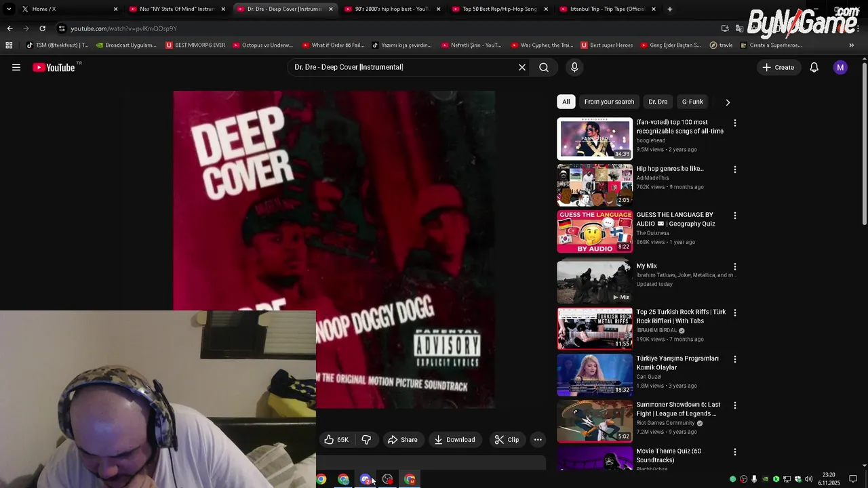The width and height of the screenshot is (868, 488).
Task: Open Windows notification center icon
Action: (853, 479)
